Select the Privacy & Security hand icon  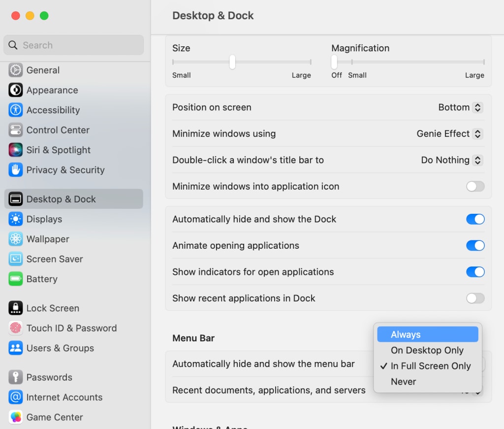[16, 170]
